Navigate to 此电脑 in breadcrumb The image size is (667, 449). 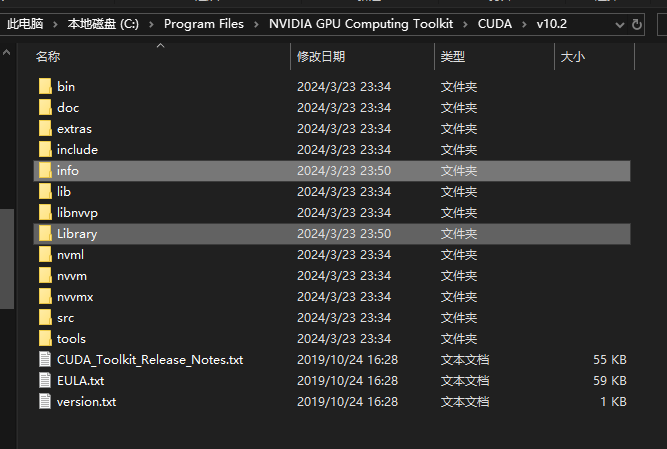click(x=25, y=24)
